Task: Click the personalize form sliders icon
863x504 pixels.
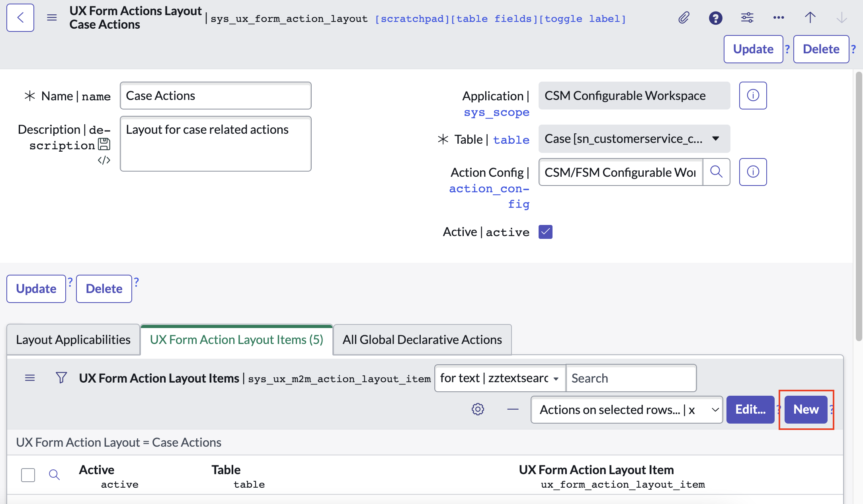Action: pyautogui.click(x=747, y=18)
